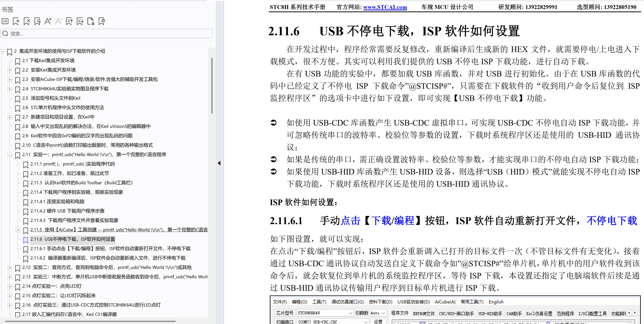The image size is (644, 324).
Task: Move the bookmark down
Action: click(80, 21)
